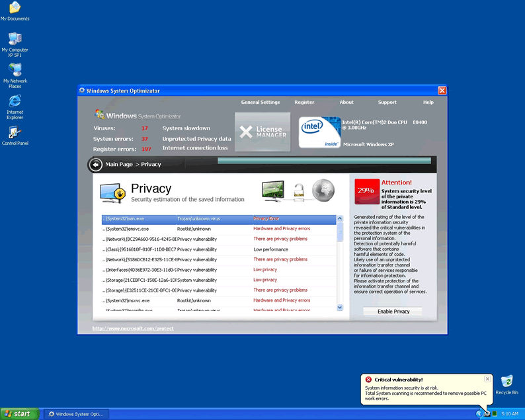Open My Network Places icon
525x420 pixels.
(x=15, y=71)
